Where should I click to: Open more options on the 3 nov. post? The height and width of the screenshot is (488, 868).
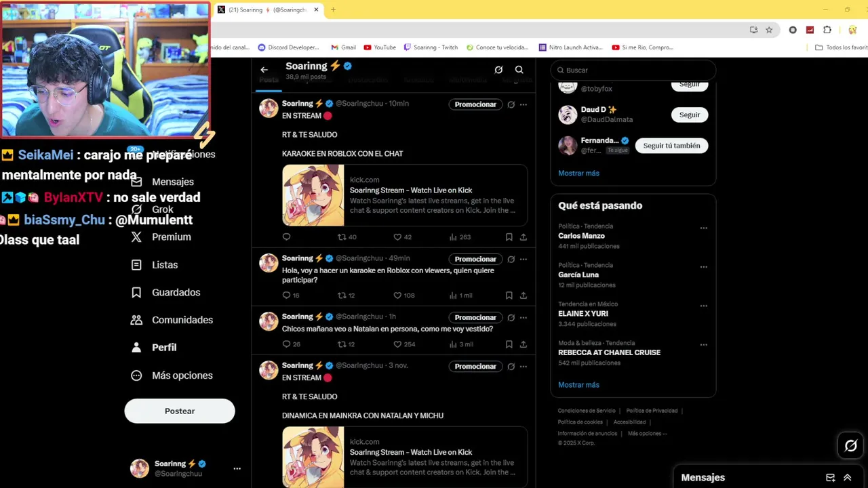pos(524,366)
